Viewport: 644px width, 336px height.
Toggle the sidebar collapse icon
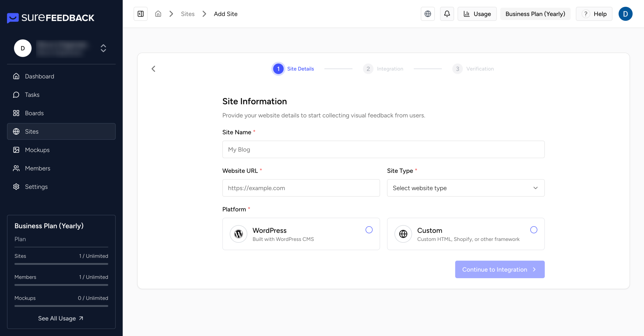141,14
